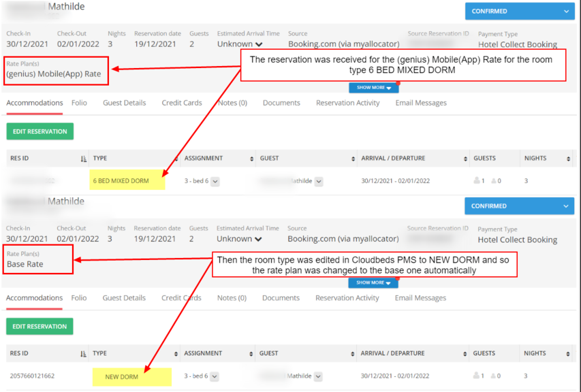Screen dimensions: 581x392
Task: Click SHOW MORE in the Mobile(App) Rate reservation
Action: click(374, 88)
